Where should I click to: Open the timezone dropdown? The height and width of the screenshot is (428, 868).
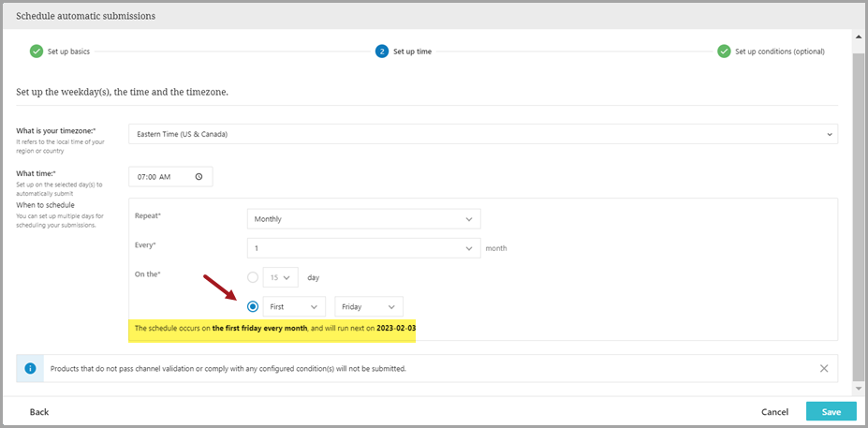[482, 134]
